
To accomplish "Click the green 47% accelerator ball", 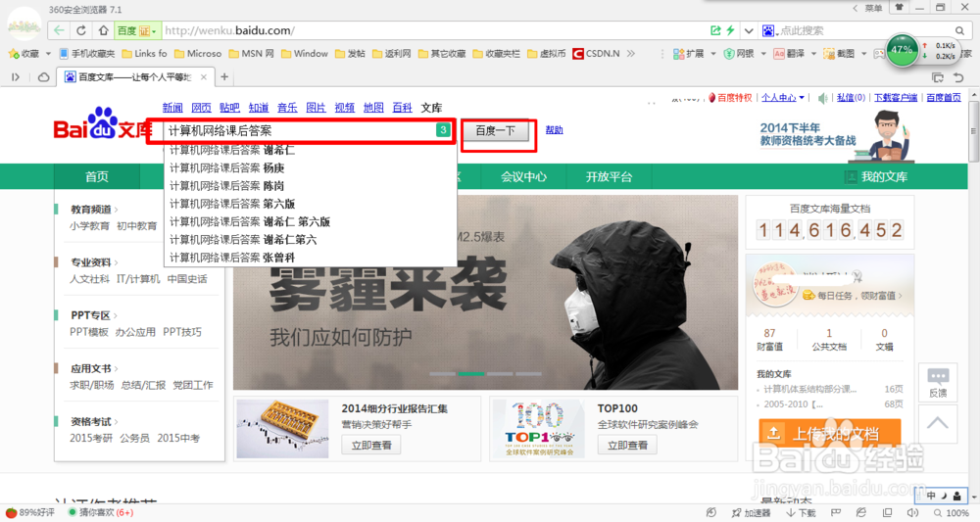I will (x=902, y=49).
